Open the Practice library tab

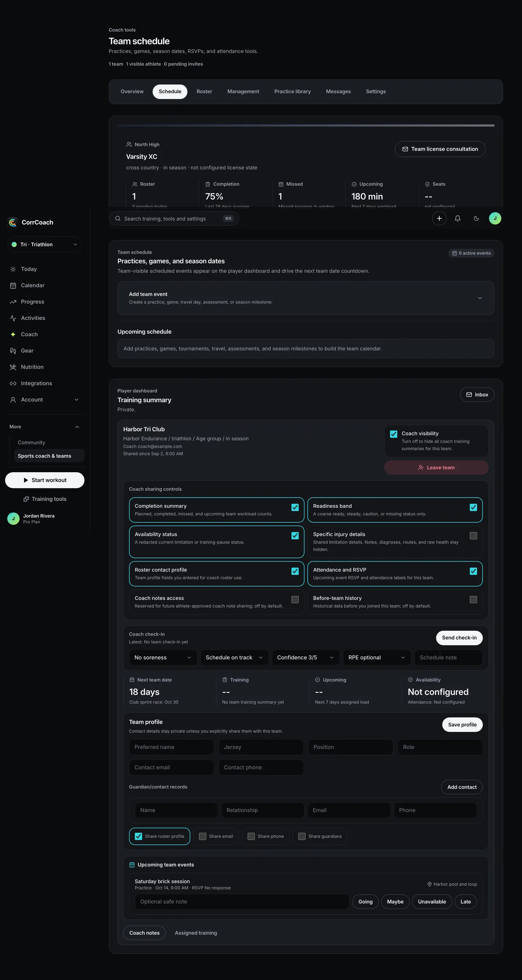(x=293, y=92)
